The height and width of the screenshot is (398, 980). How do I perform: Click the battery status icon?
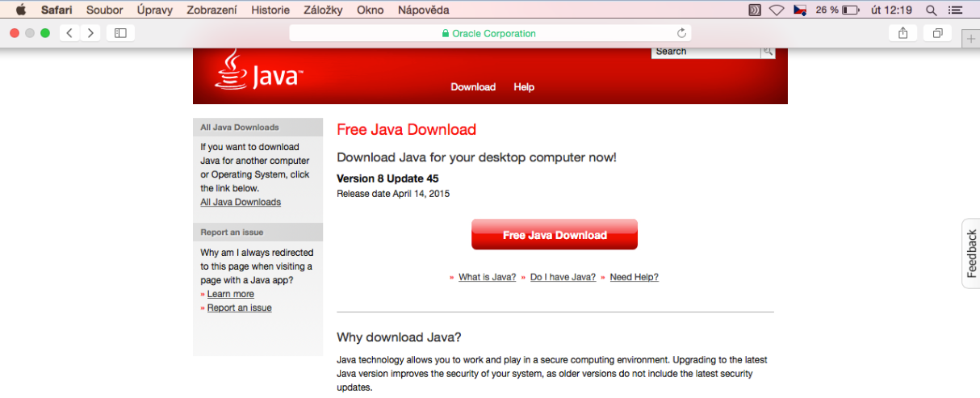tap(851, 10)
